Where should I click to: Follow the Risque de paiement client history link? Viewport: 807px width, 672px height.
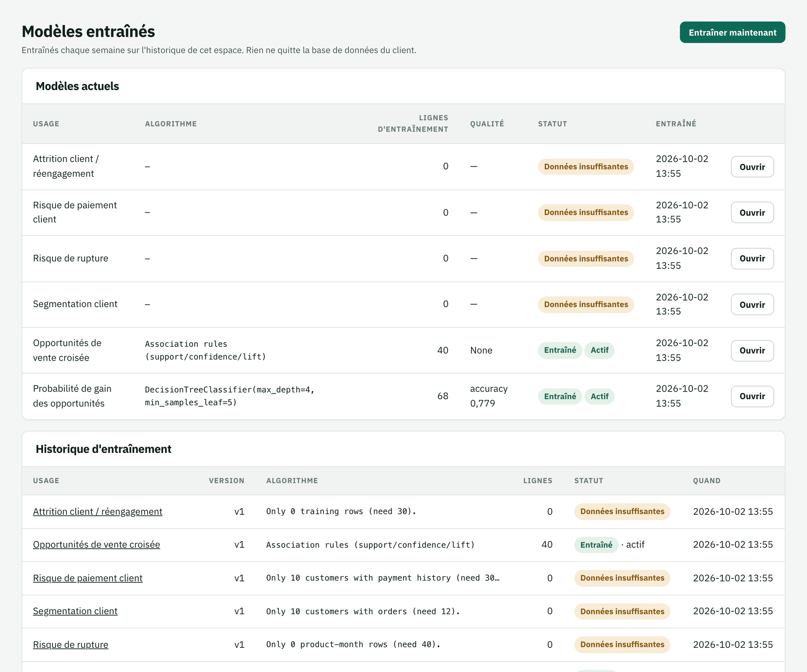87,578
